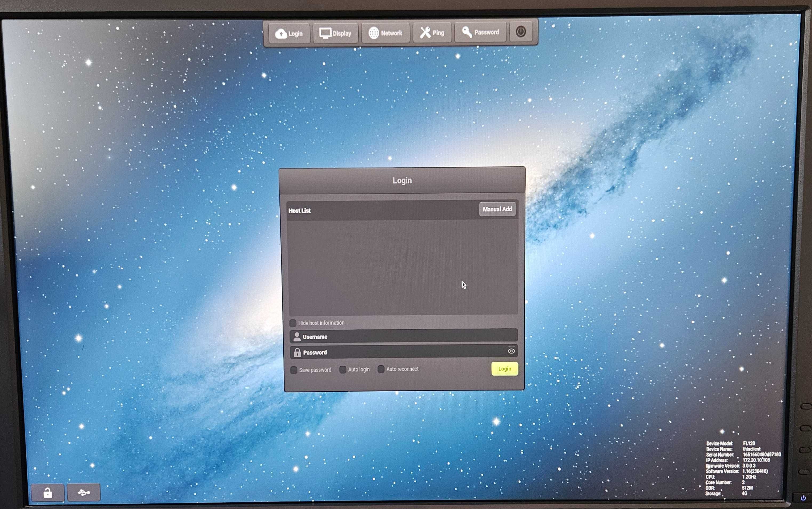The height and width of the screenshot is (509, 812).
Task: Click the Username input field
Action: [x=404, y=336]
